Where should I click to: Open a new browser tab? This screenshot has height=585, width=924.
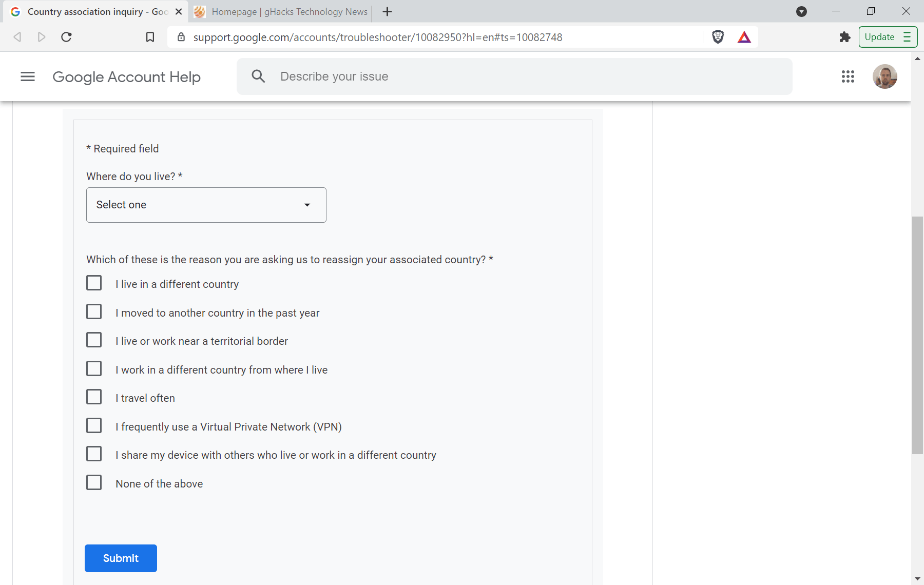[x=387, y=11]
